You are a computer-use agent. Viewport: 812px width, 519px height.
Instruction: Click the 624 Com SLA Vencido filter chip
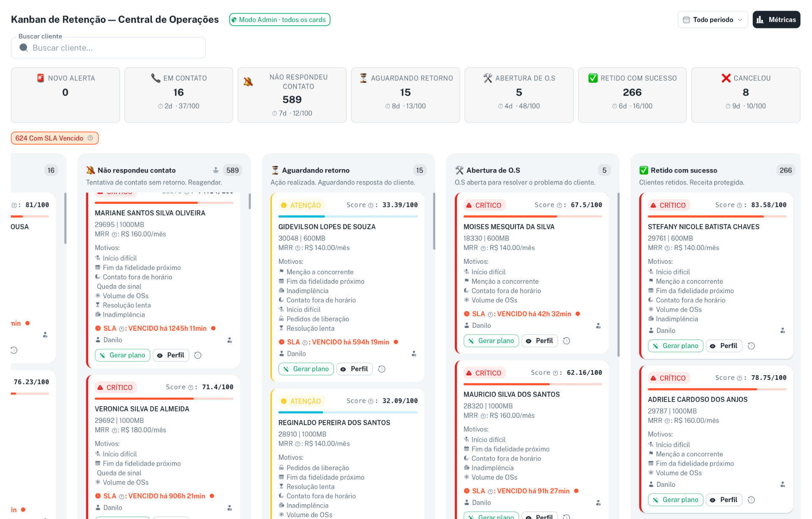pos(55,138)
